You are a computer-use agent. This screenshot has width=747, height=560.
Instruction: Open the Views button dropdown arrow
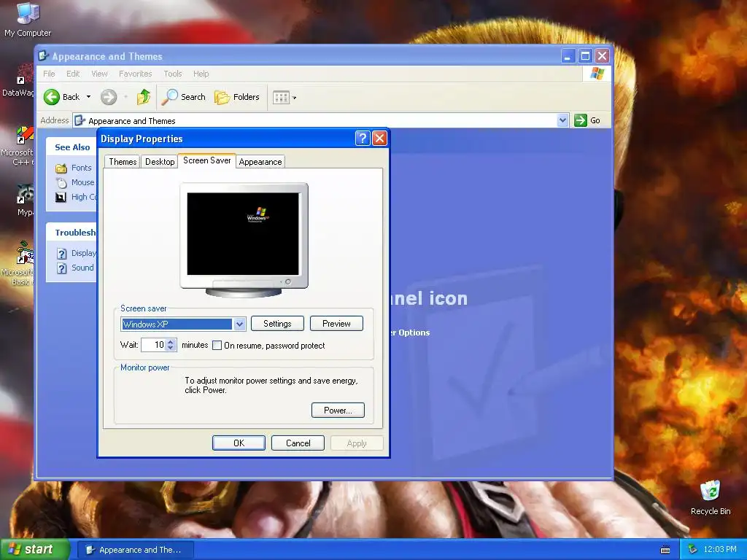coord(295,98)
